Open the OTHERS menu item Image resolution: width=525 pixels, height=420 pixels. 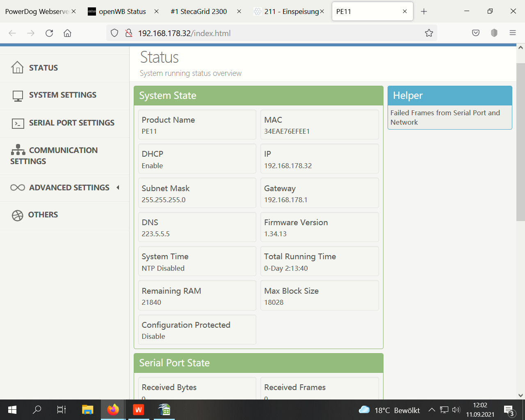tap(64, 215)
